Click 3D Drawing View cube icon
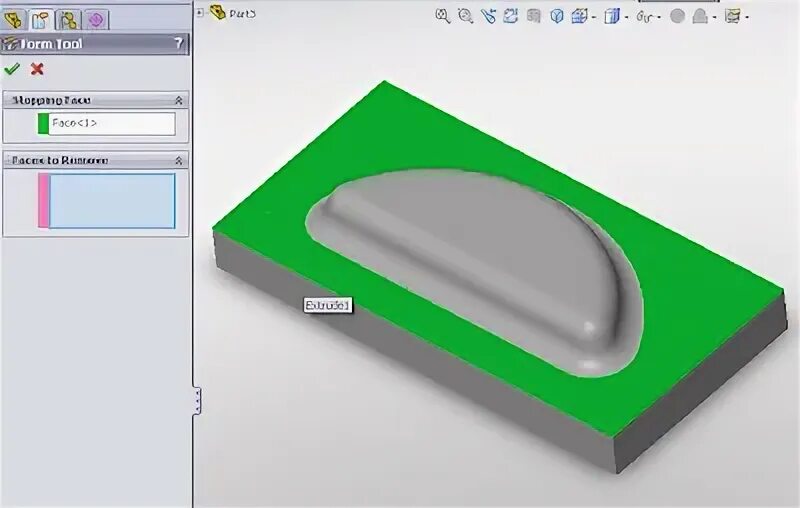This screenshot has height=508, width=800. [x=557, y=16]
